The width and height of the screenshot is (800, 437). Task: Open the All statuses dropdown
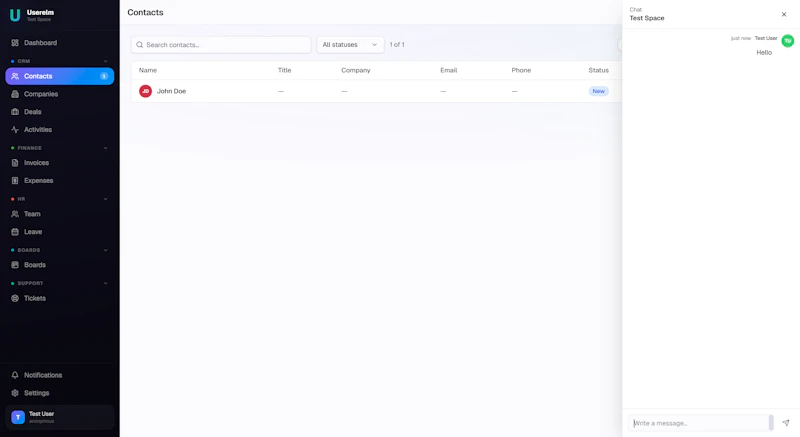coord(350,45)
